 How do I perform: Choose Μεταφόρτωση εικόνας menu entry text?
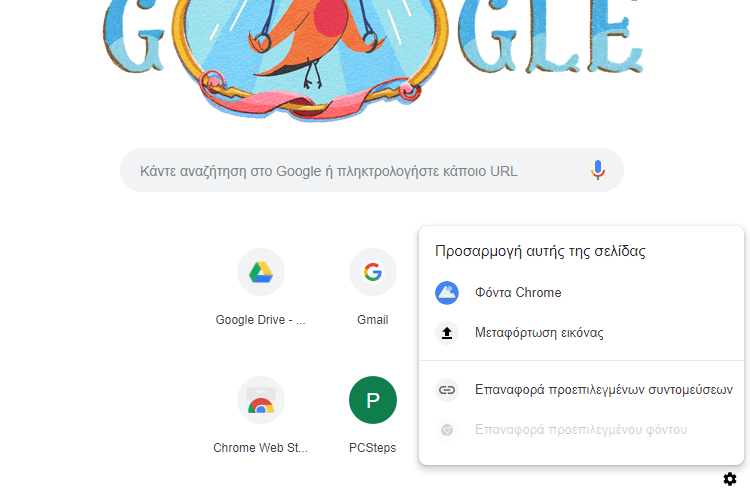[539, 333]
